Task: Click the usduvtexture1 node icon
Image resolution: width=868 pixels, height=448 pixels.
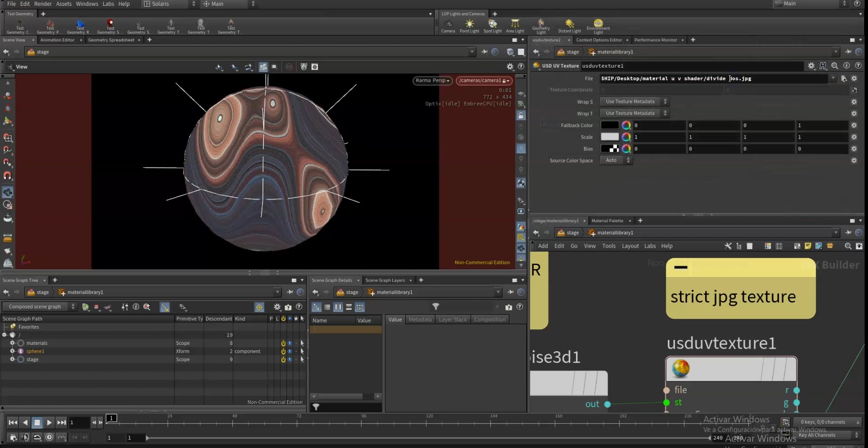Action: [x=680, y=369]
